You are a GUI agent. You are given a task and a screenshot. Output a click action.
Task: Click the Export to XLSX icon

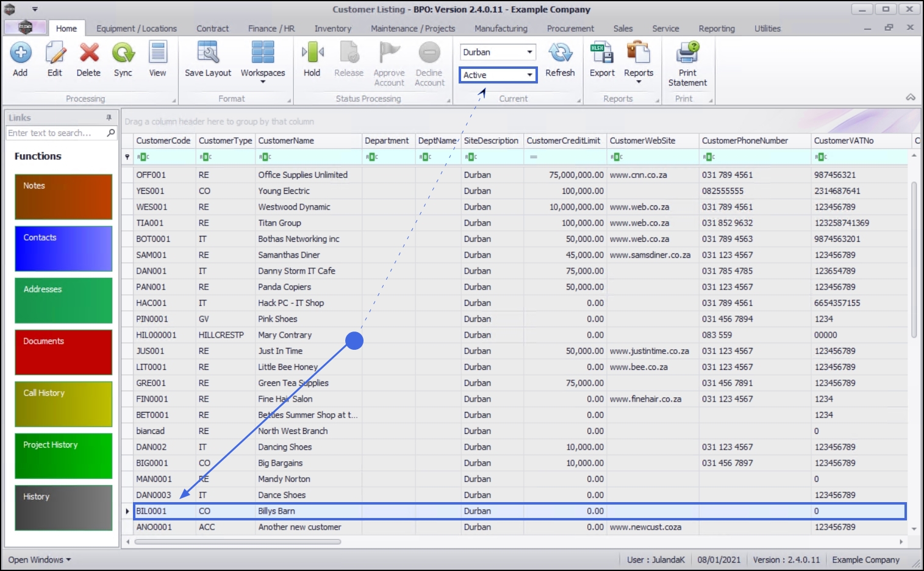click(x=602, y=53)
